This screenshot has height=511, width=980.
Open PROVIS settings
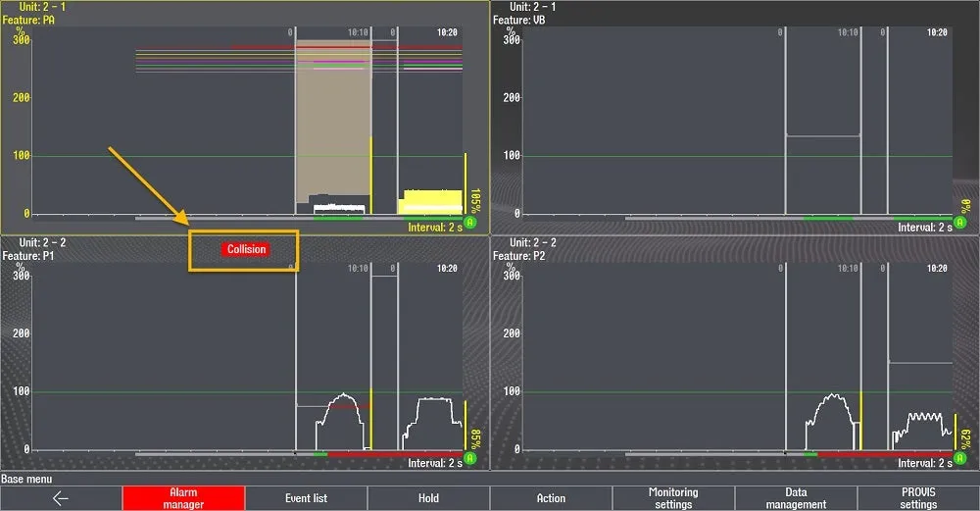(918, 498)
